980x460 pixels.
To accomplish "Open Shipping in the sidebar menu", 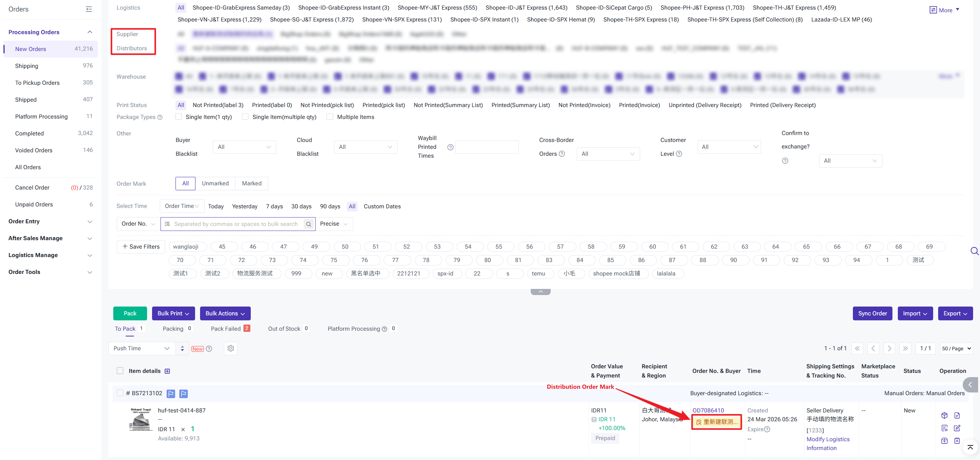I will [26, 66].
